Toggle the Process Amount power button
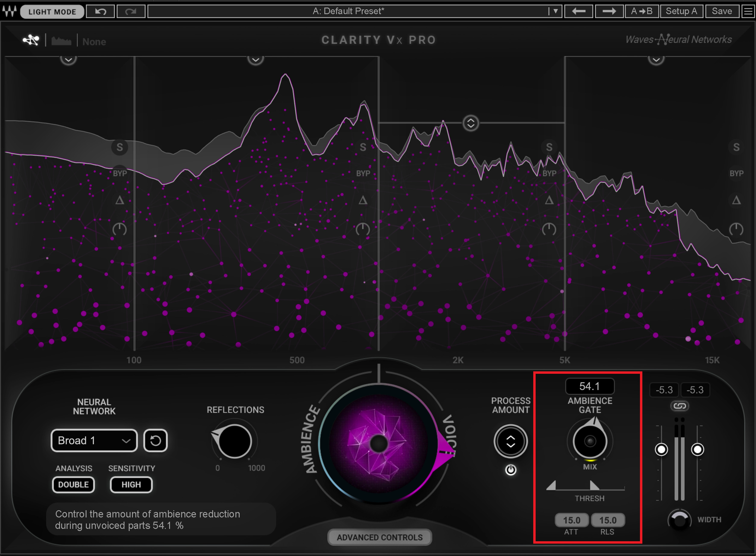 coord(511,470)
